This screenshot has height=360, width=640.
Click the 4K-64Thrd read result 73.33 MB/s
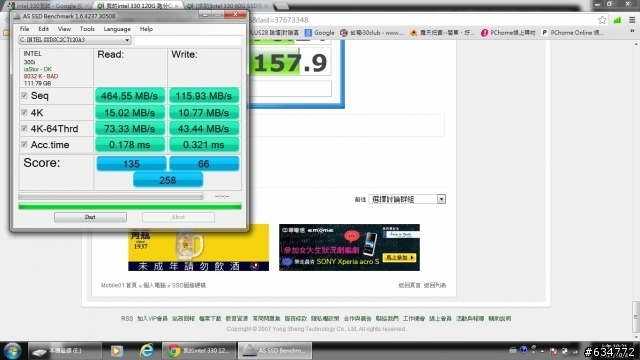pyautogui.click(x=130, y=129)
